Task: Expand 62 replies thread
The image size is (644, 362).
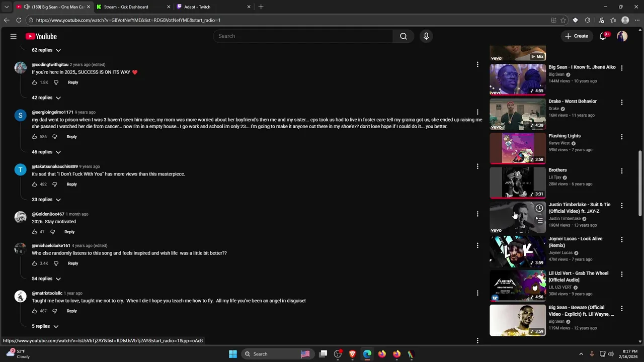Action: (46, 50)
